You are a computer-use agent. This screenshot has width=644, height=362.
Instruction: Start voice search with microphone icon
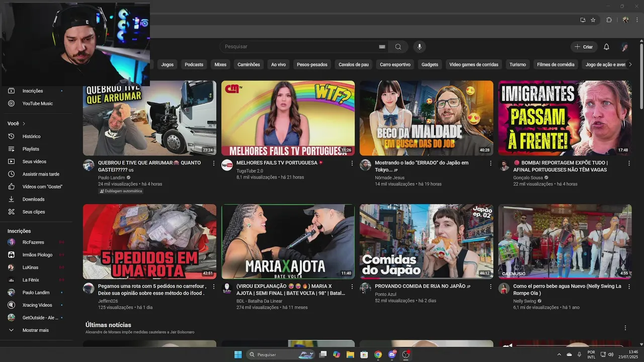point(420,47)
